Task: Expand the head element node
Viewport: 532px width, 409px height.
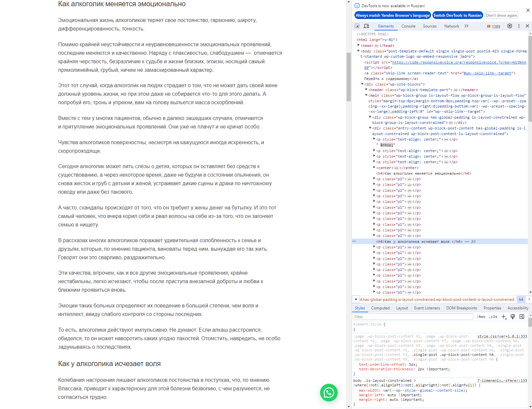Action: tap(358, 46)
